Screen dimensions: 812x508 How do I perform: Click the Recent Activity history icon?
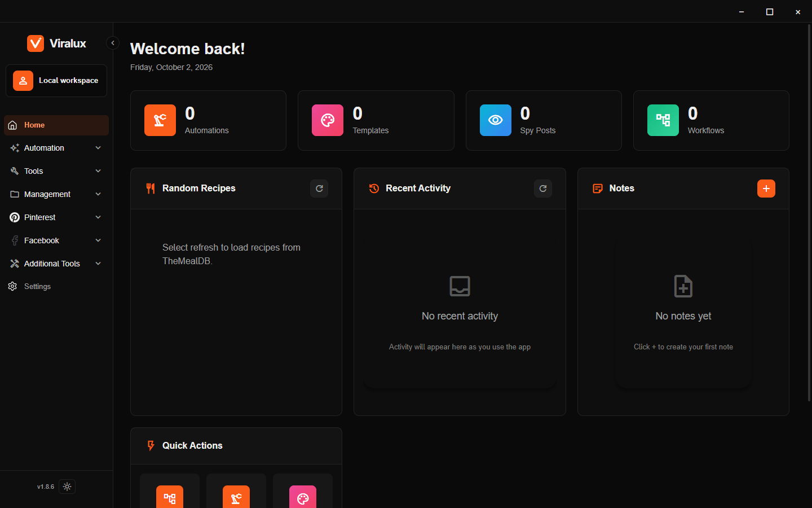374,189
